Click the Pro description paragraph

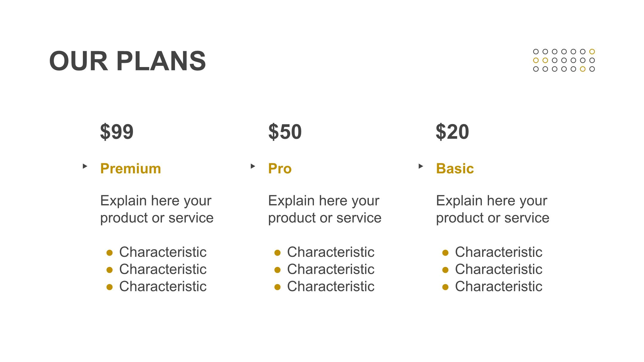pyautogui.click(x=325, y=209)
